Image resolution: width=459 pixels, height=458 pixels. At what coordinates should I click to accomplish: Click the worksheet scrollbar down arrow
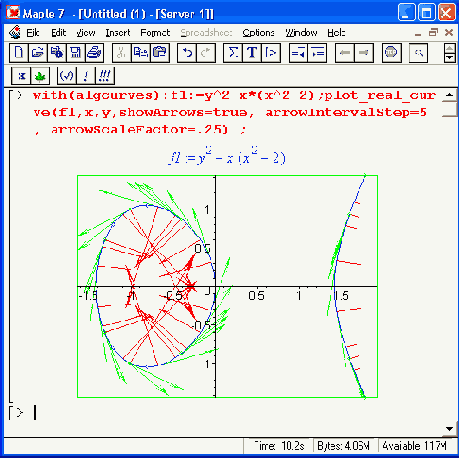(449, 429)
